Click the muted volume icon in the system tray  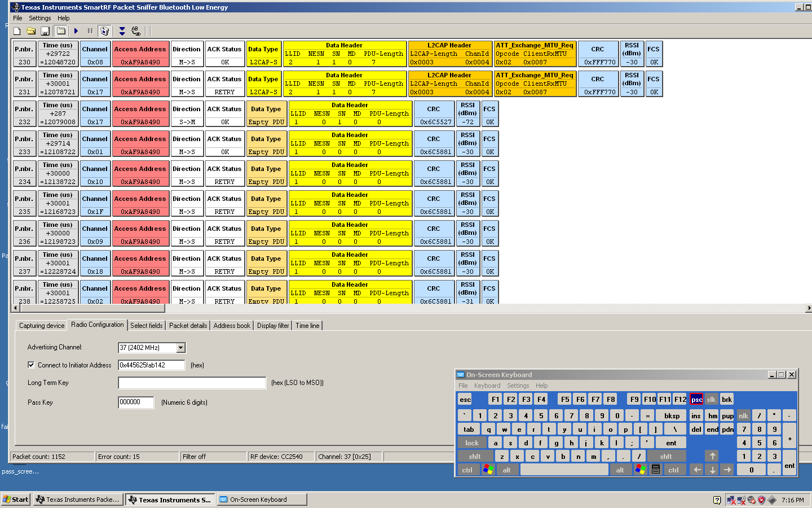click(x=752, y=500)
